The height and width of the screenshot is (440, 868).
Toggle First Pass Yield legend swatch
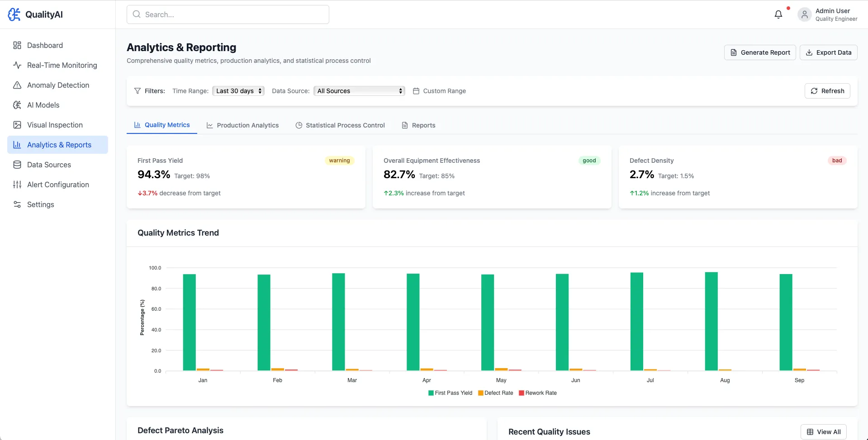pos(431,393)
